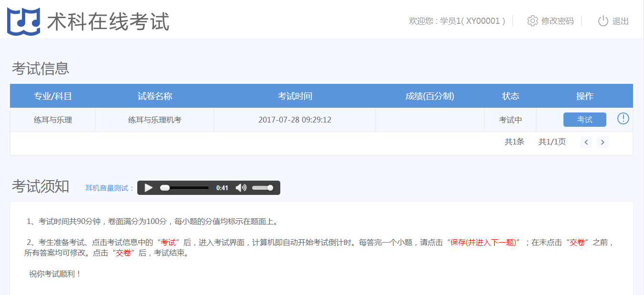This screenshot has height=295, width=644.
Task: Click the 状态 column header
Action: point(510,96)
